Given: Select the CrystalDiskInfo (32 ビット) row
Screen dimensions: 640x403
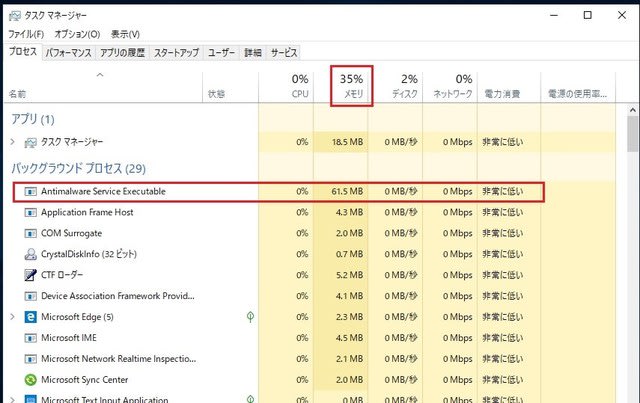Looking at the screenshot, I should 309,254.
